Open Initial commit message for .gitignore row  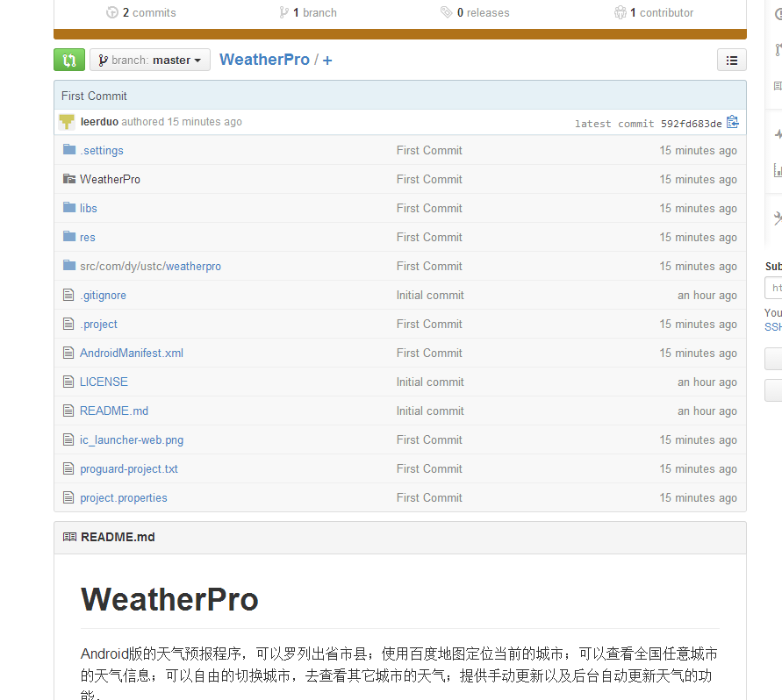430,295
